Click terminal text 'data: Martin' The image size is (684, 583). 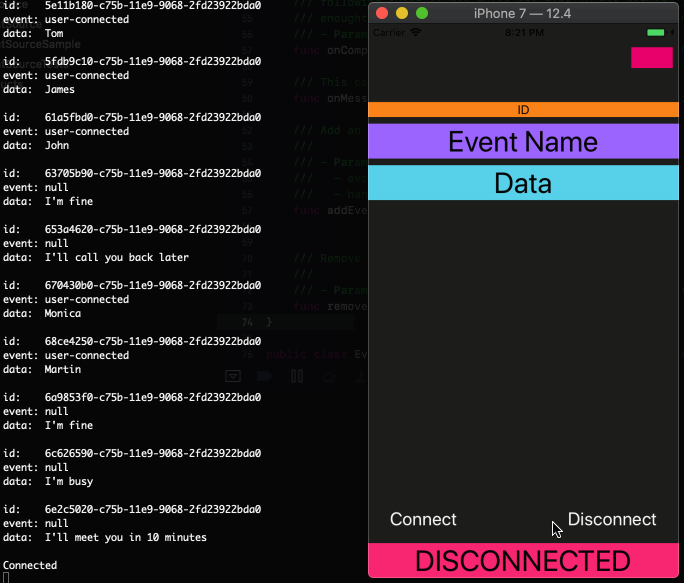tap(42, 369)
